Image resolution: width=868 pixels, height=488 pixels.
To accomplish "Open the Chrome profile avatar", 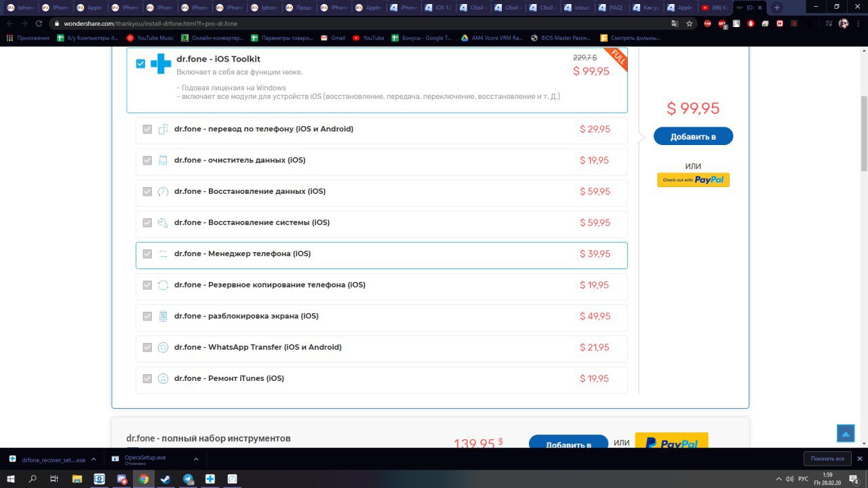I will click(x=844, y=23).
